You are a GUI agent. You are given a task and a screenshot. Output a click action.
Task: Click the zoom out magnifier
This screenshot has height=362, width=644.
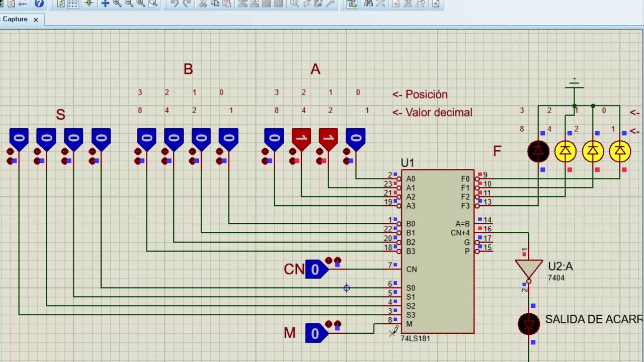[129, 4]
